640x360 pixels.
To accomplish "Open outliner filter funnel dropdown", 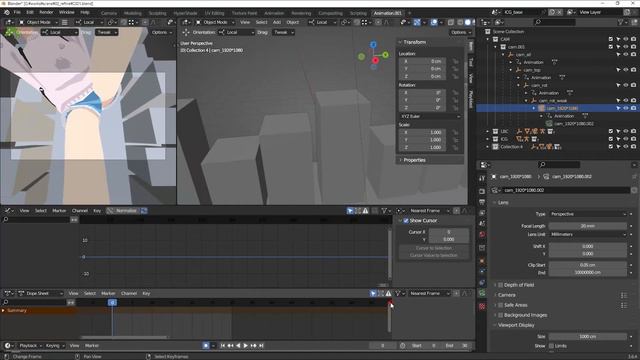I will [x=623, y=22].
